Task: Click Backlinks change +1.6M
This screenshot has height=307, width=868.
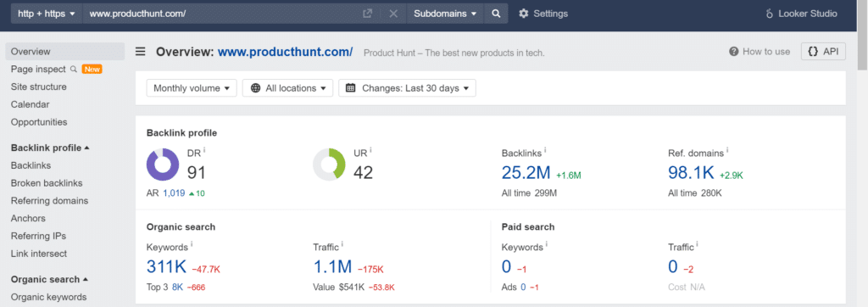Action: (x=569, y=175)
